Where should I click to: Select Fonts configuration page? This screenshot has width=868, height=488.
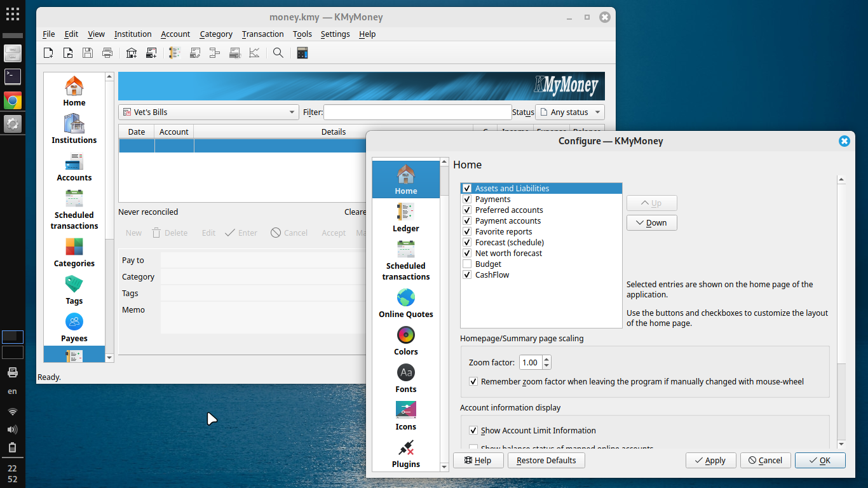click(406, 378)
